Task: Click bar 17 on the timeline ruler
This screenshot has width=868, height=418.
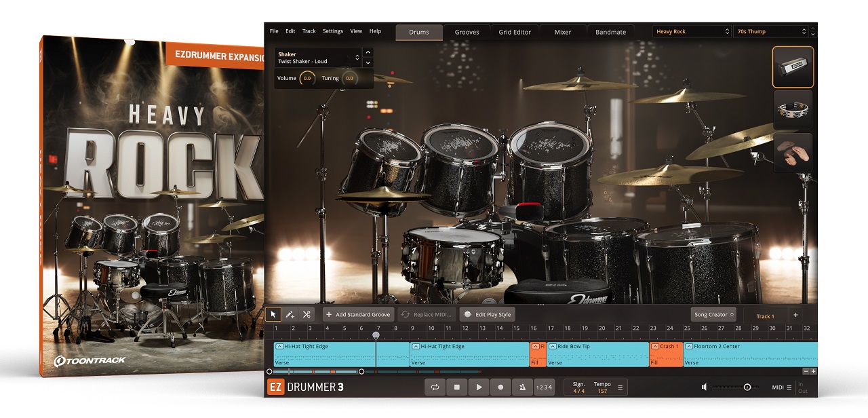Action: (551, 328)
